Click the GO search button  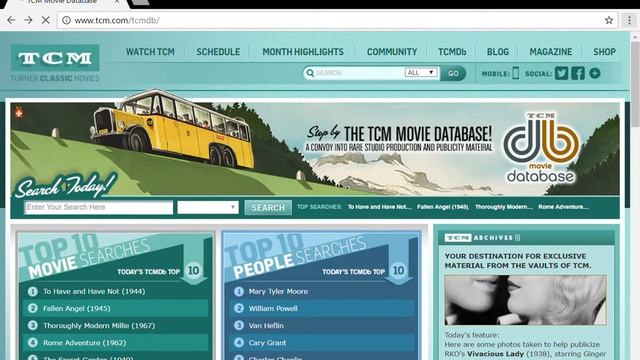(x=453, y=73)
